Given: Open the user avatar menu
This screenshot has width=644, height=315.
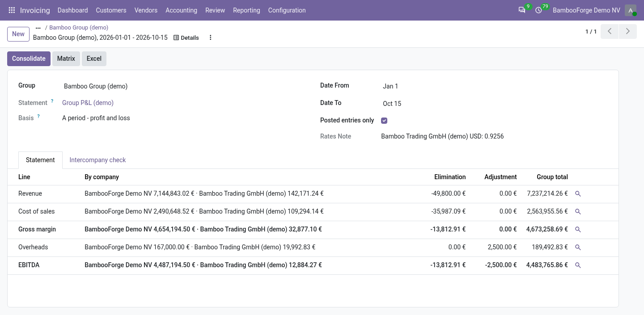Looking at the screenshot, I should (631, 10).
